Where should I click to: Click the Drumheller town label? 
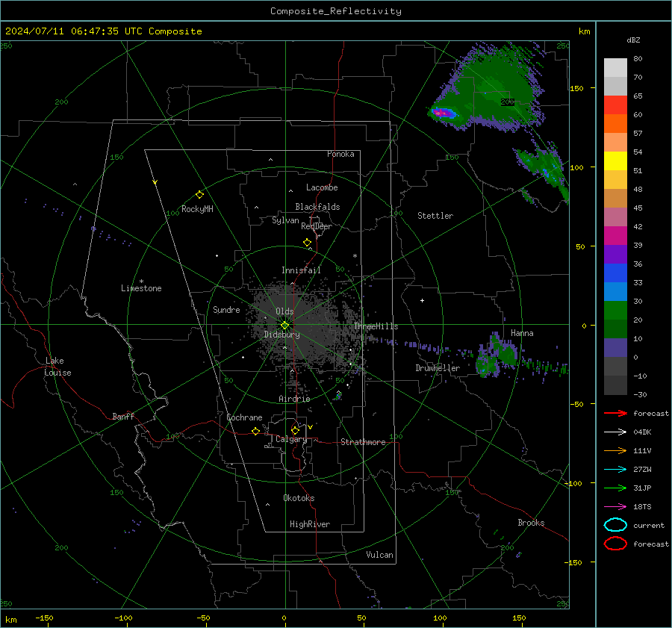coord(438,368)
